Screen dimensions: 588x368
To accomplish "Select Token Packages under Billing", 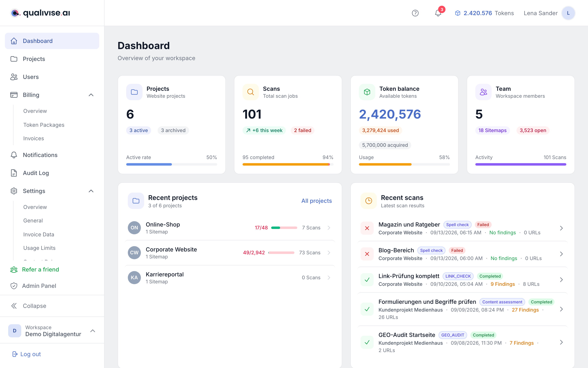I will click(44, 125).
